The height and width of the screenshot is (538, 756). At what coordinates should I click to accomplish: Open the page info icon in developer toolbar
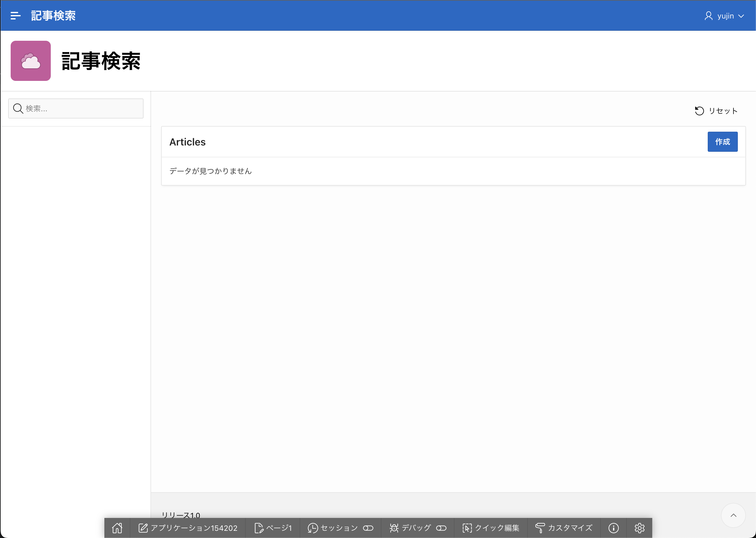tap(613, 528)
